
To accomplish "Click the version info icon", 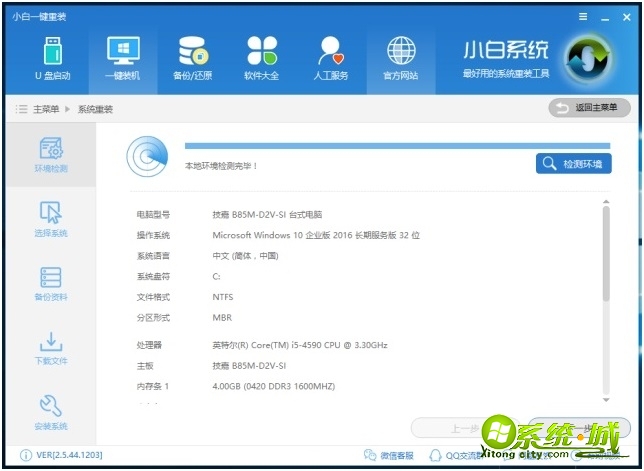I will click(25, 455).
